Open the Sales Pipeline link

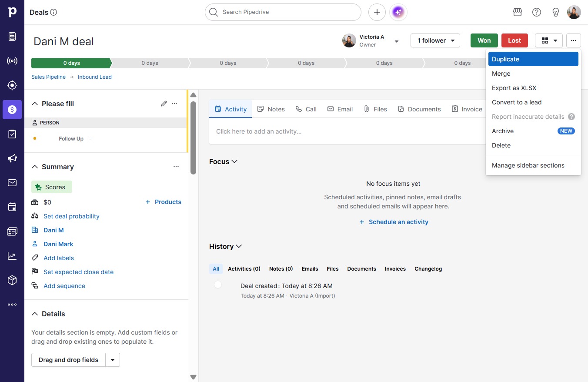(x=48, y=77)
